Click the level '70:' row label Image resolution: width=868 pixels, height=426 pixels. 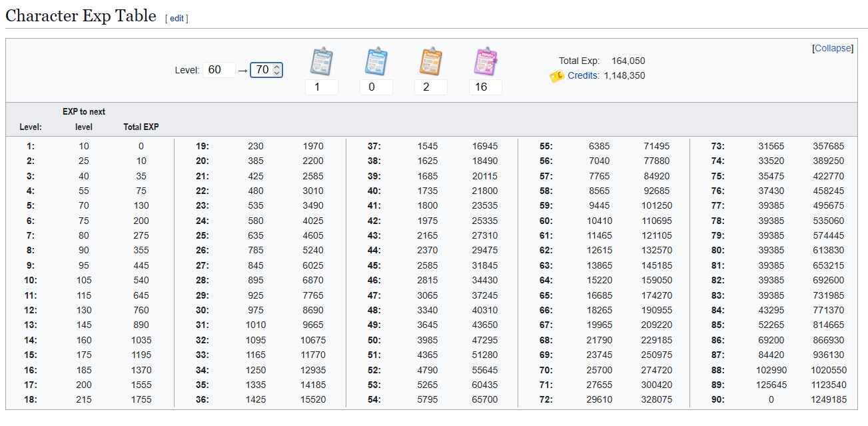tap(547, 370)
